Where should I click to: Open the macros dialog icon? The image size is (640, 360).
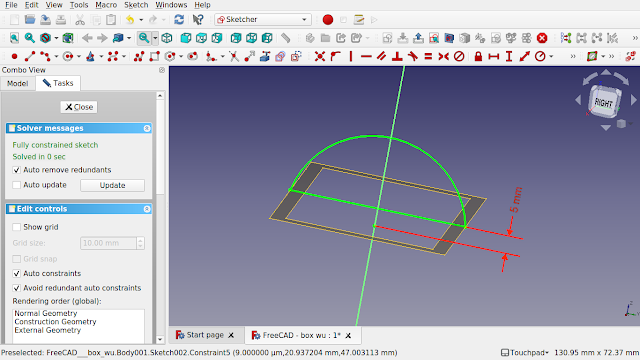[359, 20]
